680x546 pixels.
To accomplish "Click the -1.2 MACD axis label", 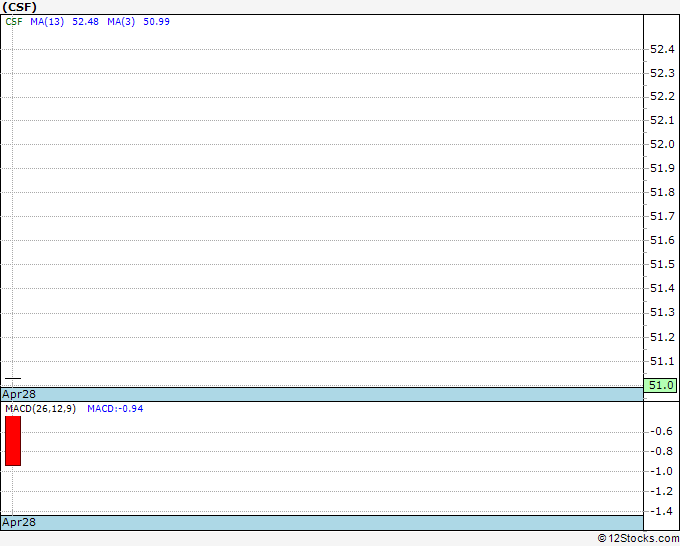I will click(x=661, y=491).
